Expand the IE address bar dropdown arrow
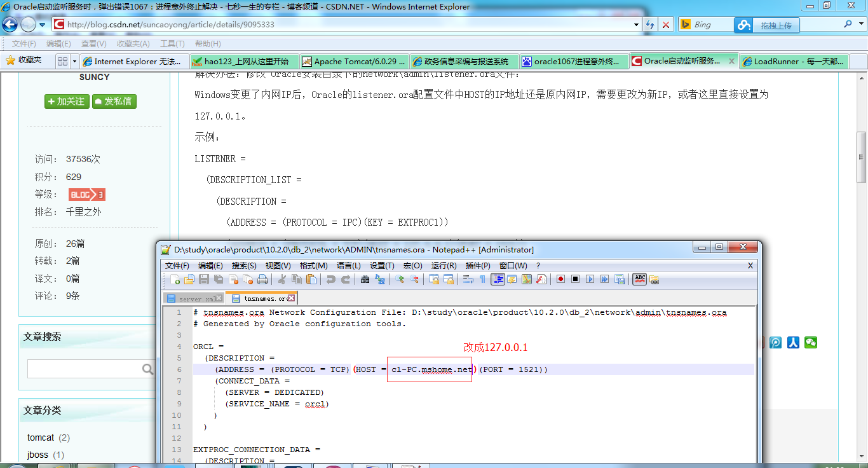The image size is (868, 468). [637, 25]
